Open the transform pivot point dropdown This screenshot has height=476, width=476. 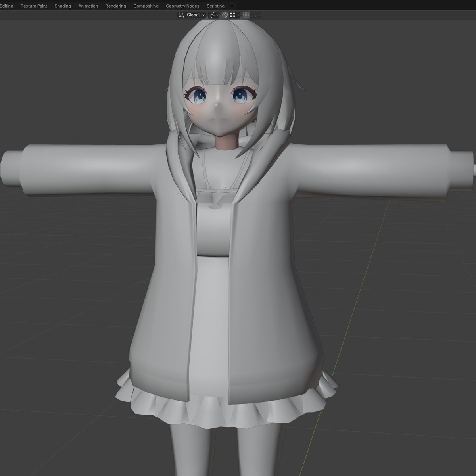[214, 15]
